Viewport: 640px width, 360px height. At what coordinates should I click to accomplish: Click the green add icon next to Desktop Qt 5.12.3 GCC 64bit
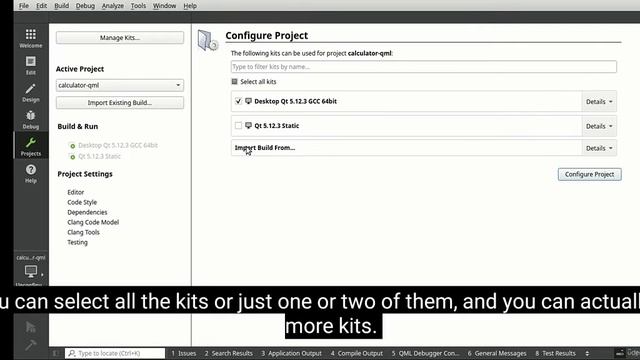(x=72, y=146)
